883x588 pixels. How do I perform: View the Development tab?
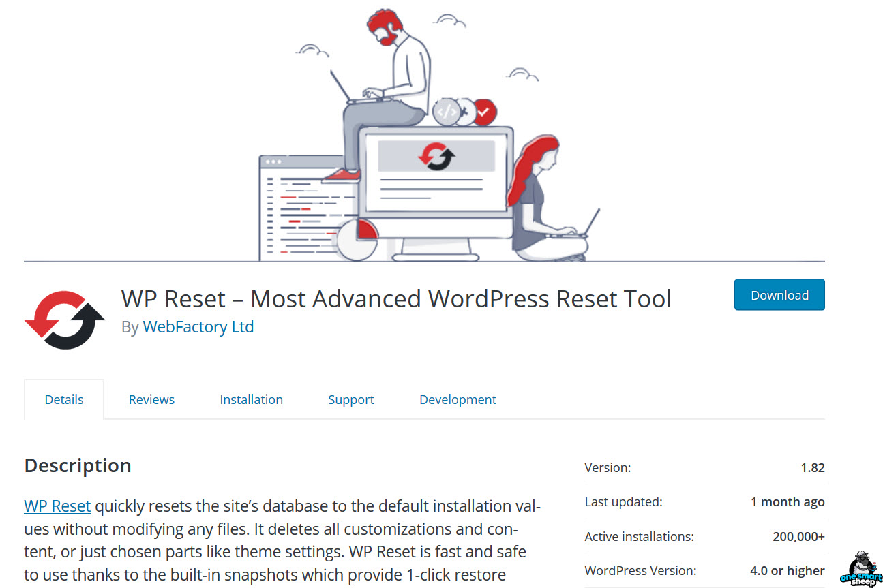(458, 400)
